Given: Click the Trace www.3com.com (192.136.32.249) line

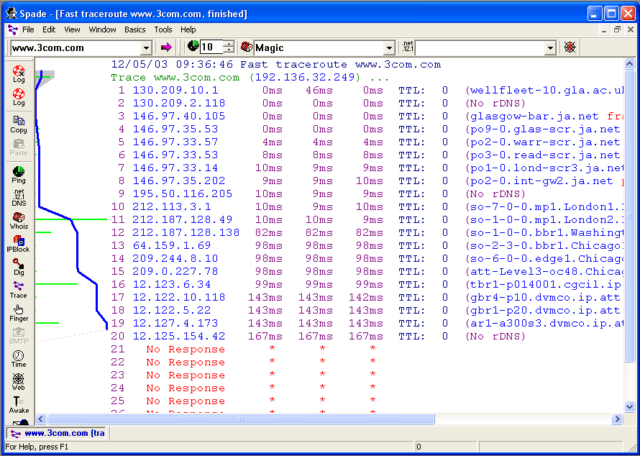Looking at the screenshot, I should point(250,78).
